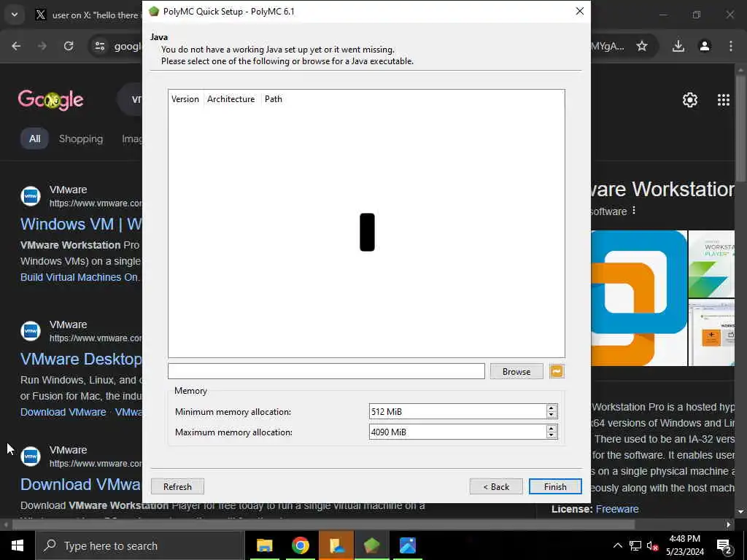Open 'Download VMware' blue sublink
Screen dimensions: 747x560
coord(63,413)
